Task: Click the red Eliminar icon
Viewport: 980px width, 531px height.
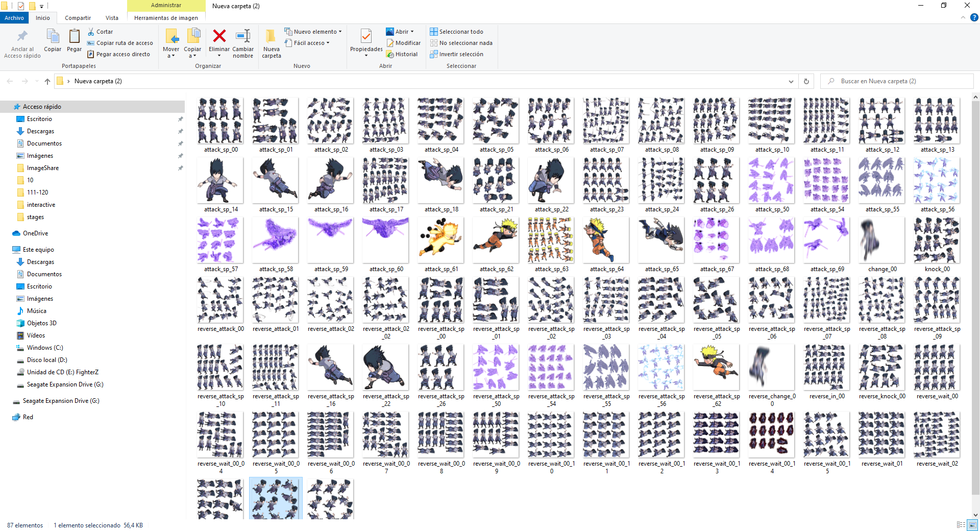Action: click(219, 36)
